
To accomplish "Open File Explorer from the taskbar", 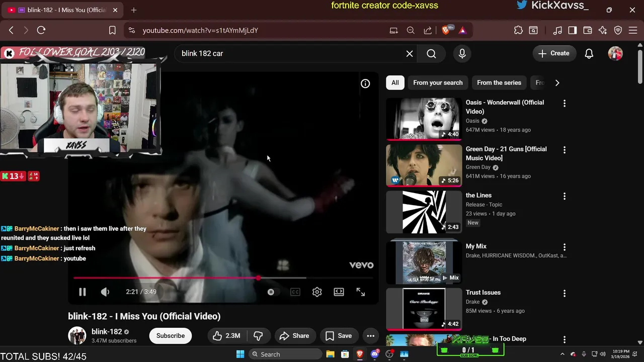I will click(x=330, y=354).
